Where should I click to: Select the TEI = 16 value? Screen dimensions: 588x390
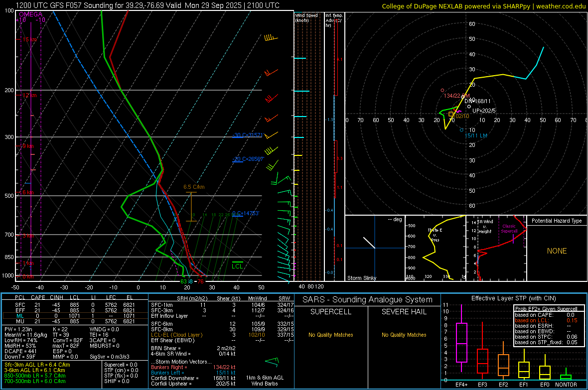(x=99, y=335)
